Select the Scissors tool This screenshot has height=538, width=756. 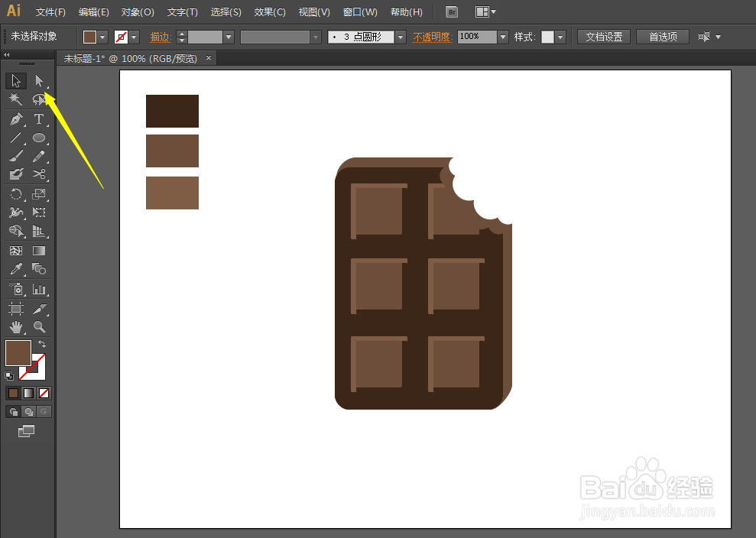[39, 174]
